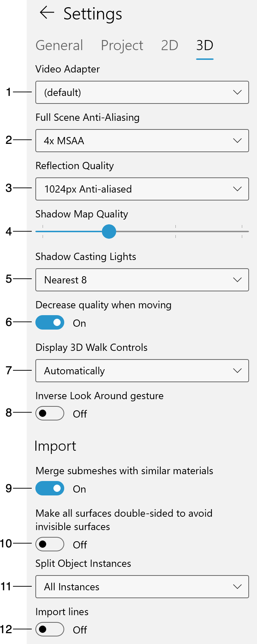Click the 3D tab
The width and height of the screenshot is (257, 644).
click(205, 45)
